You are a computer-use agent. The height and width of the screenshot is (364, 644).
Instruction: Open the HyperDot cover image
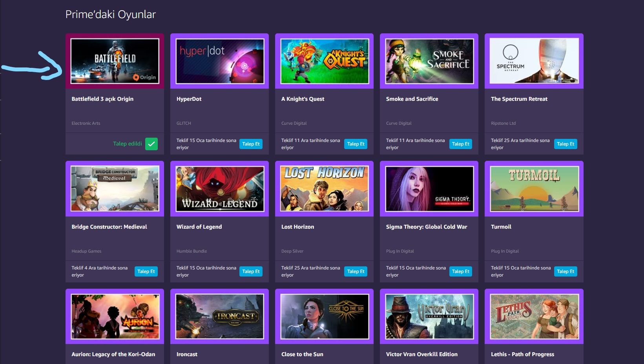(x=220, y=61)
